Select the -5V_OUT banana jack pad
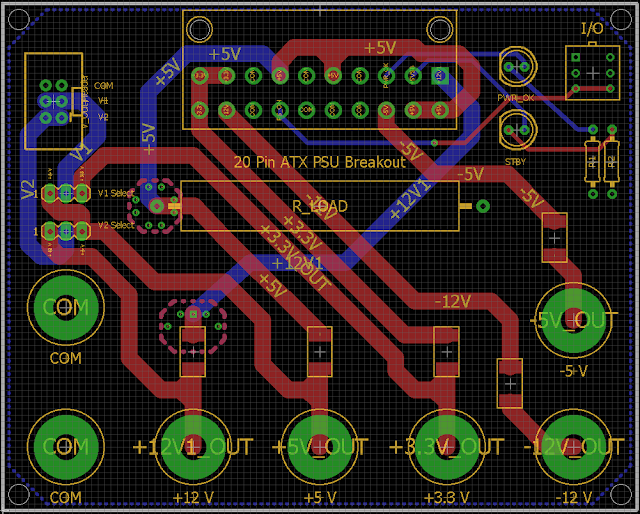 coord(573,320)
